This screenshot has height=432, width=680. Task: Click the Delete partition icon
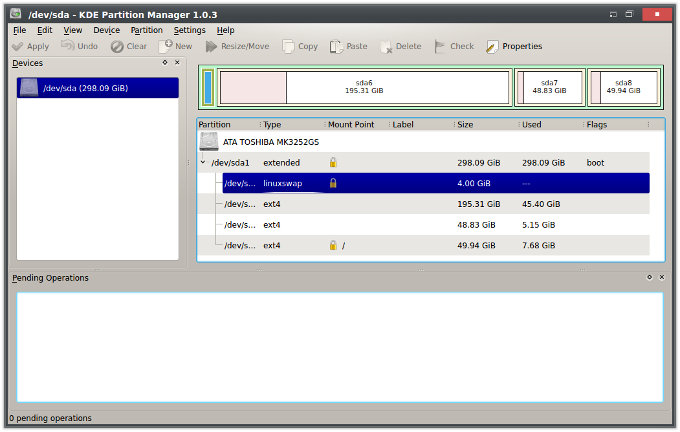click(x=386, y=47)
